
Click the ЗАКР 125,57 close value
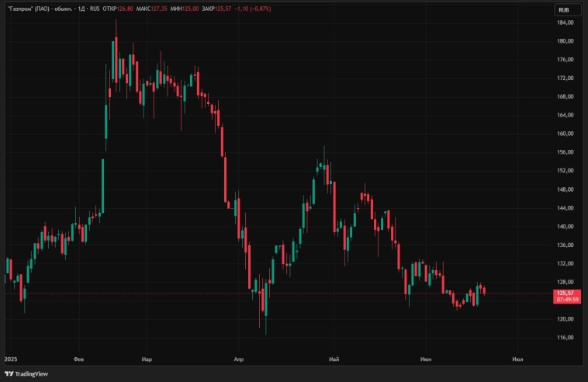tap(216, 9)
